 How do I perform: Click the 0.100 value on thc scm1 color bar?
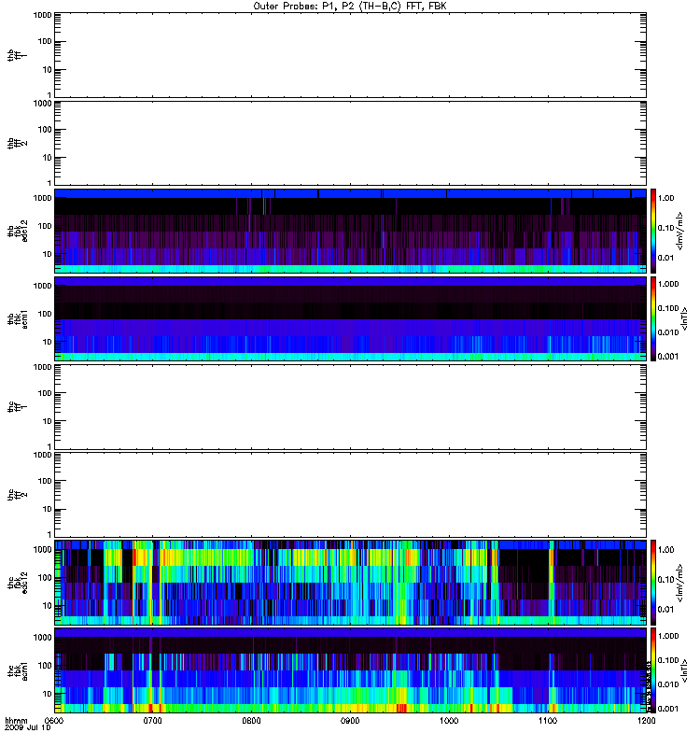tap(668, 660)
